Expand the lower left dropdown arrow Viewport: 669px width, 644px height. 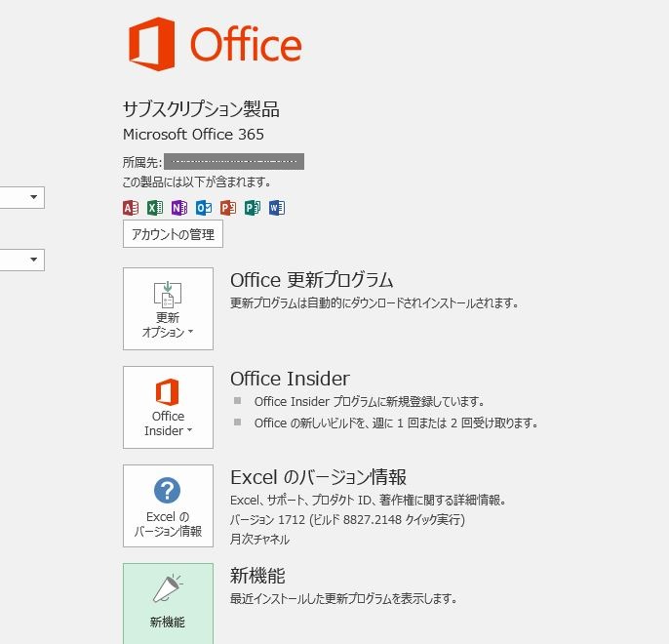coord(33,260)
